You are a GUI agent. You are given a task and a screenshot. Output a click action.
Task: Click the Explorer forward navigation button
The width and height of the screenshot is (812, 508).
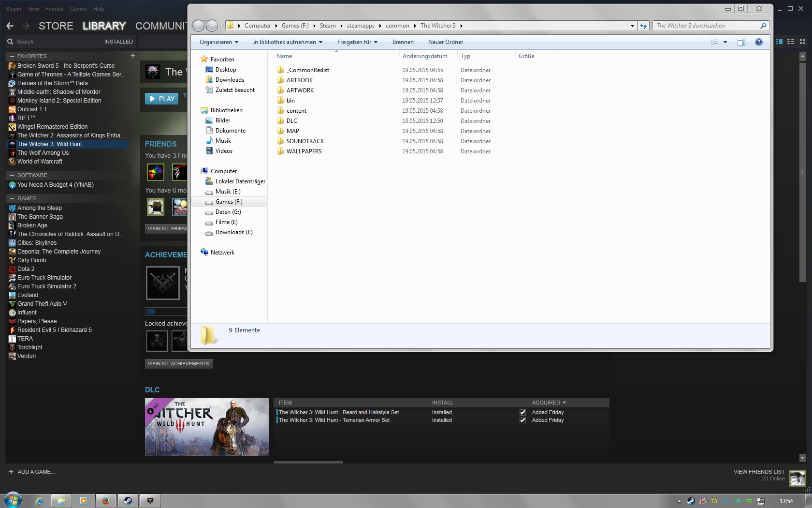coord(212,26)
